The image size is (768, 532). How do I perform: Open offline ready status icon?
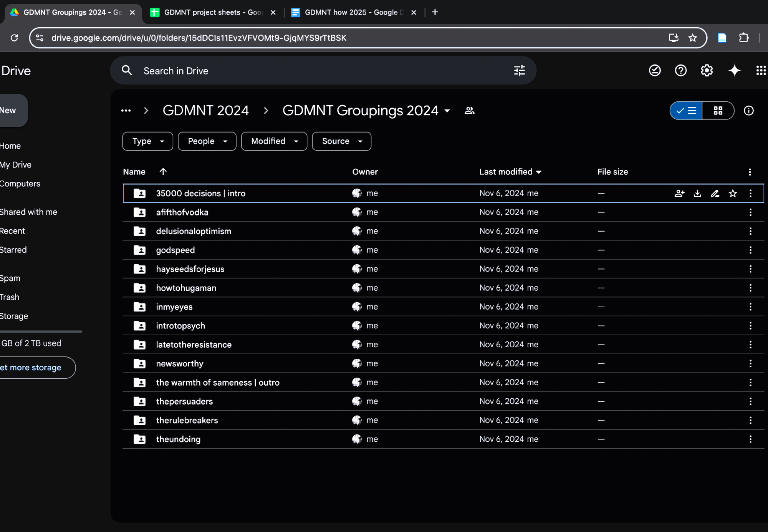pos(655,71)
